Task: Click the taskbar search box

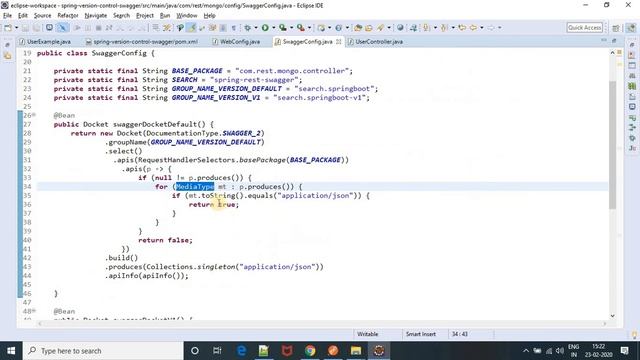Action: pyautogui.click(x=103, y=351)
